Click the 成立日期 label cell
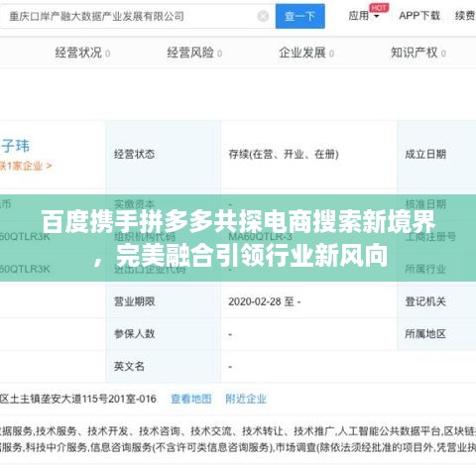Screen dimensions: 476x476 pyautogui.click(x=436, y=155)
